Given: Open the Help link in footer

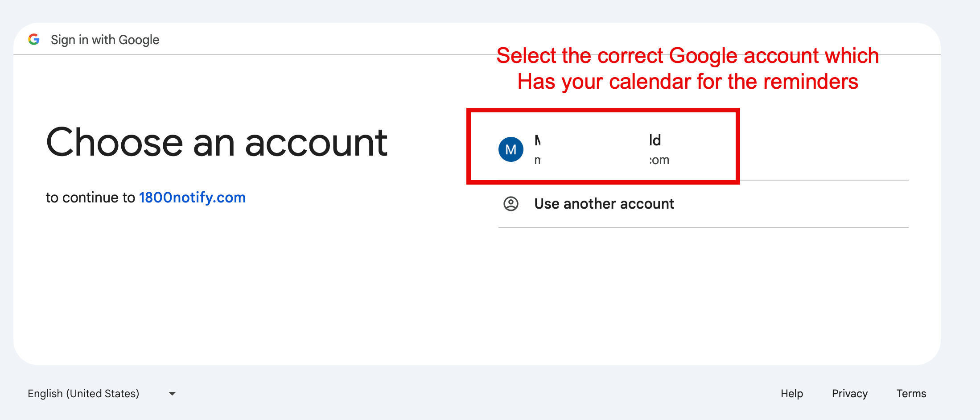Looking at the screenshot, I should 792,394.
